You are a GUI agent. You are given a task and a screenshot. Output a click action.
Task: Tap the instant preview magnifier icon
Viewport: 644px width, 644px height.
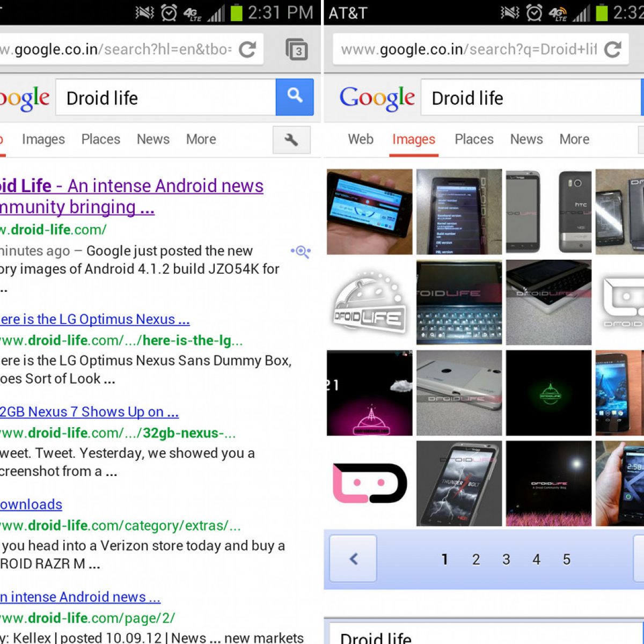click(301, 251)
